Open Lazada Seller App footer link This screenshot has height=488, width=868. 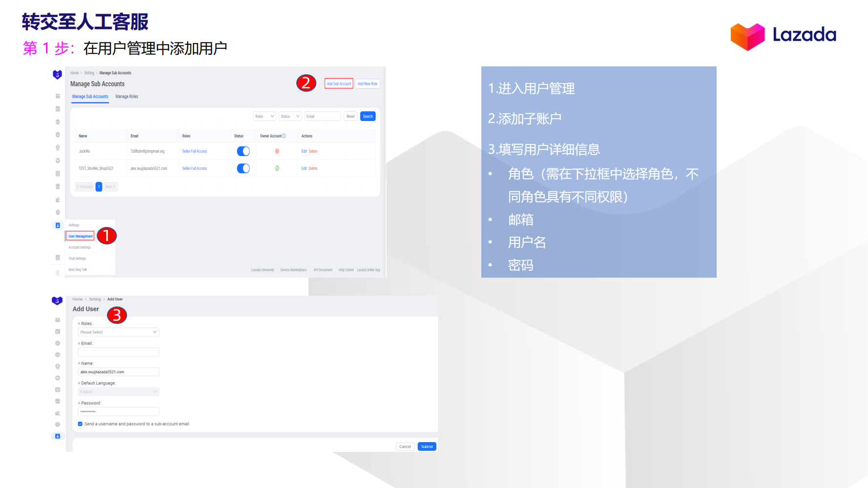click(369, 270)
